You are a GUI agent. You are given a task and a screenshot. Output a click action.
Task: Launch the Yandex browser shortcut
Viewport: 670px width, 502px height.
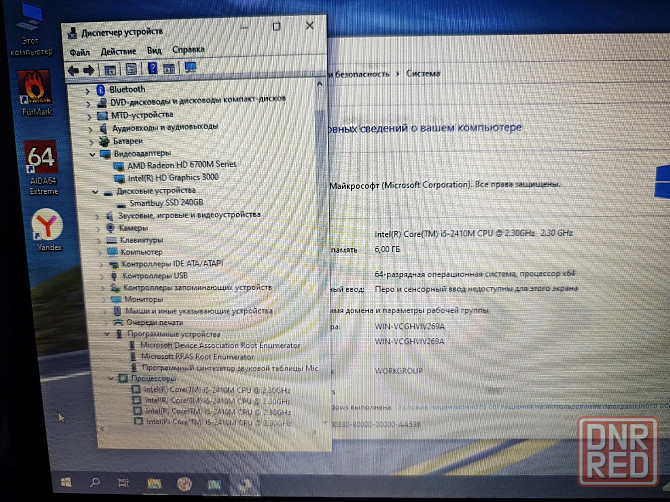(x=48, y=230)
